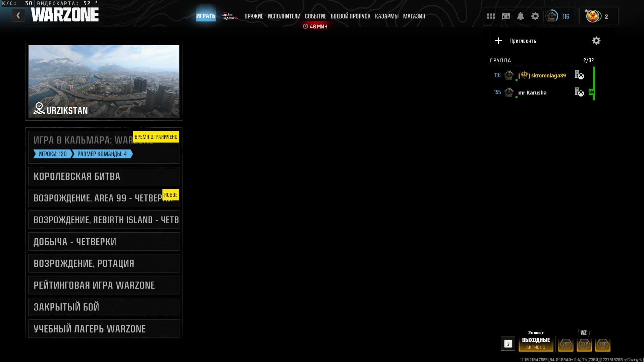Select Игра в кальмара: Warzone mode

point(104,147)
